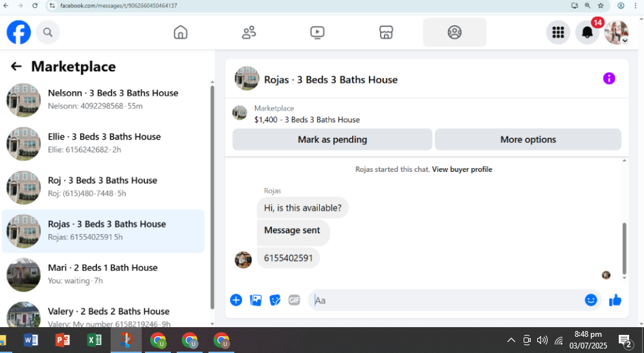Image resolution: width=644 pixels, height=353 pixels.
Task: Open Excel from the taskbar
Action: 94,340
